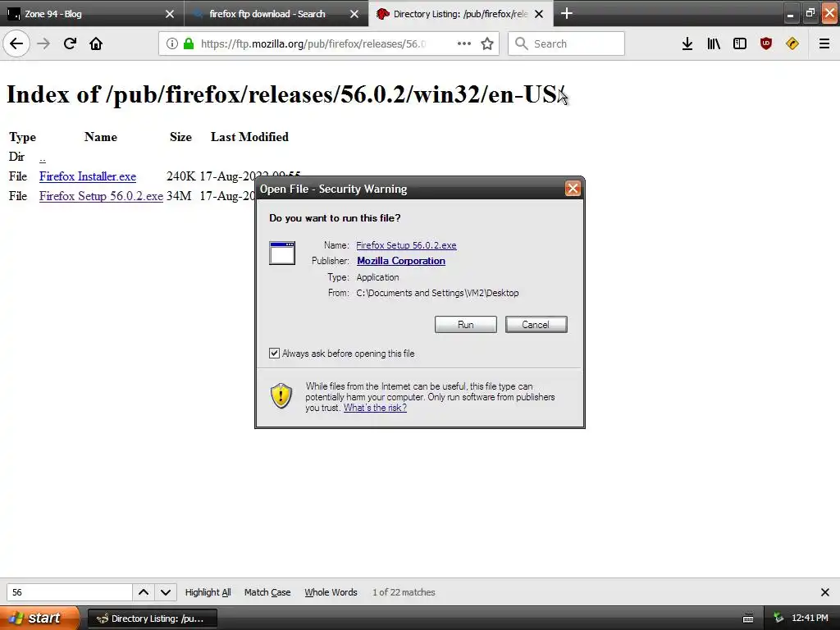Click the 240K size cell
This screenshot has height=630, width=840.
[x=180, y=176]
